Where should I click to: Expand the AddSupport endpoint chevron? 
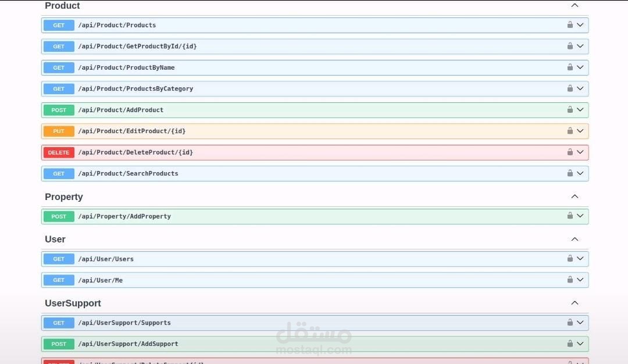580,344
